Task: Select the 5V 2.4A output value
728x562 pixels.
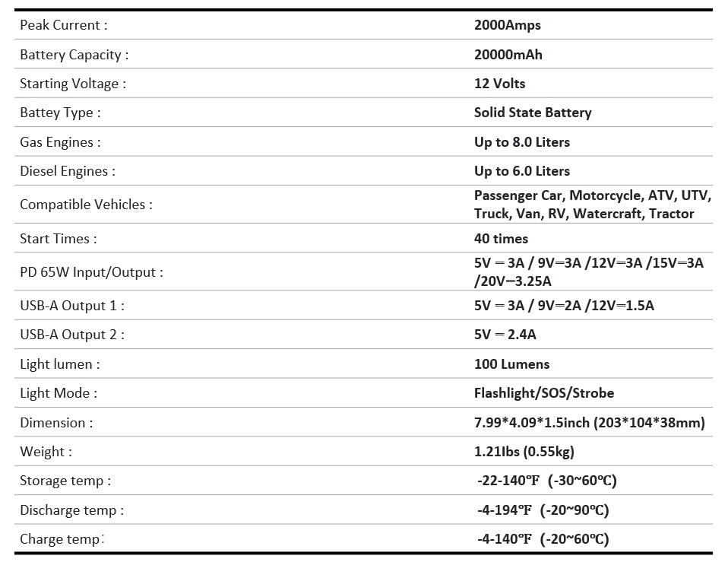Action: [x=505, y=335]
